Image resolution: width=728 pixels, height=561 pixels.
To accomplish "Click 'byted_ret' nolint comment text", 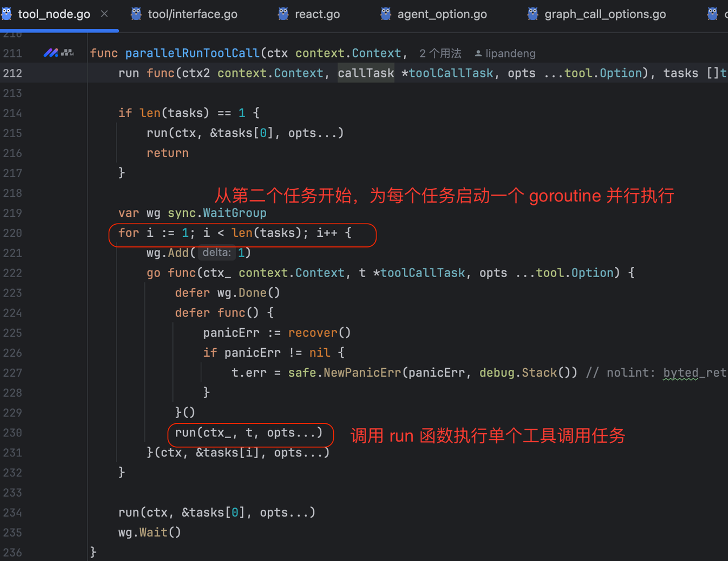I will point(695,373).
